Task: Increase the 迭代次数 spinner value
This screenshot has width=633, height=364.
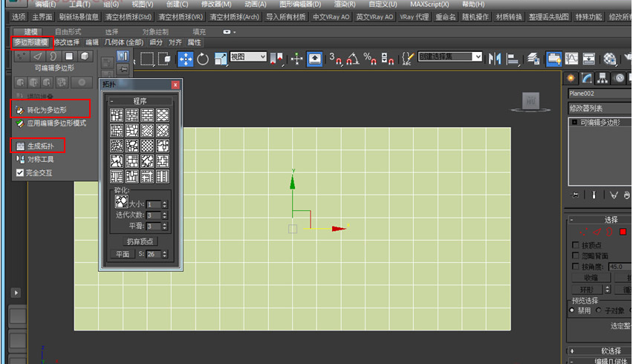Action: pyautogui.click(x=165, y=213)
